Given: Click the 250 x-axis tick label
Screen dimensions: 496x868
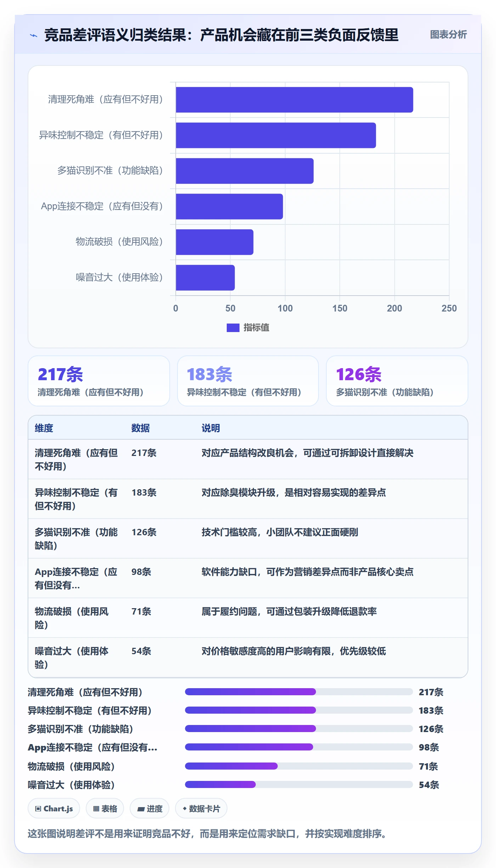Looking at the screenshot, I should [x=449, y=308].
